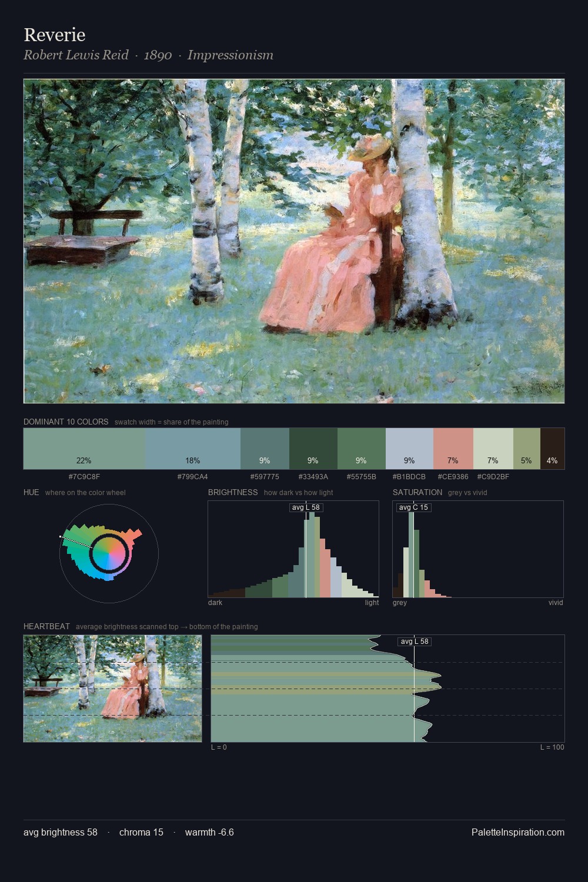Click the avg C 15 label
This screenshot has width=588, height=882.
413,507
